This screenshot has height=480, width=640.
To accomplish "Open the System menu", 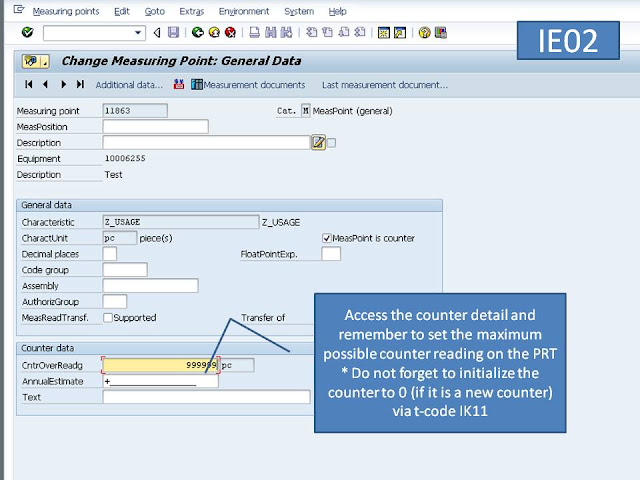I will pos(299,11).
